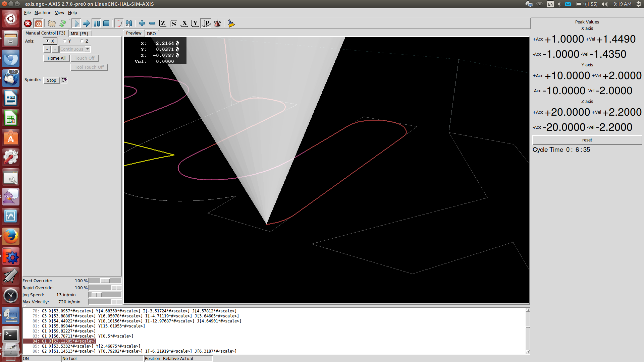
Task: Click the G-code listing scroll down arrow
Action: (528, 352)
